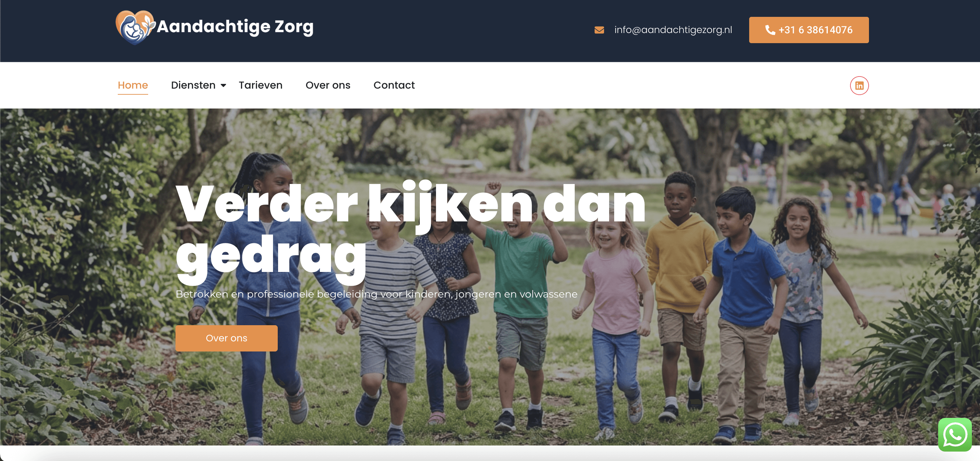The image size is (980, 461).
Task: Click the heart-shaped Aandachtige Zorg logo
Action: 135,27
